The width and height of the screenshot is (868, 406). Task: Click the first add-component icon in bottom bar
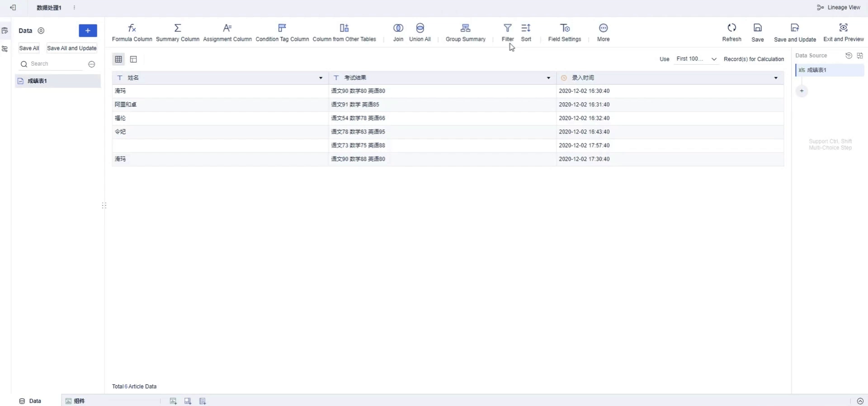click(173, 401)
